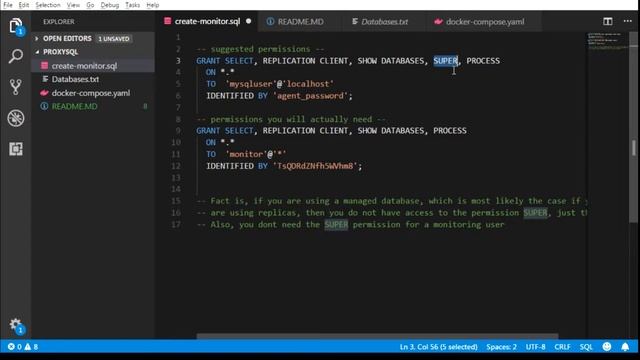
Task: Click the 'agent_password' string on line 6
Action: pyautogui.click(x=310, y=96)
